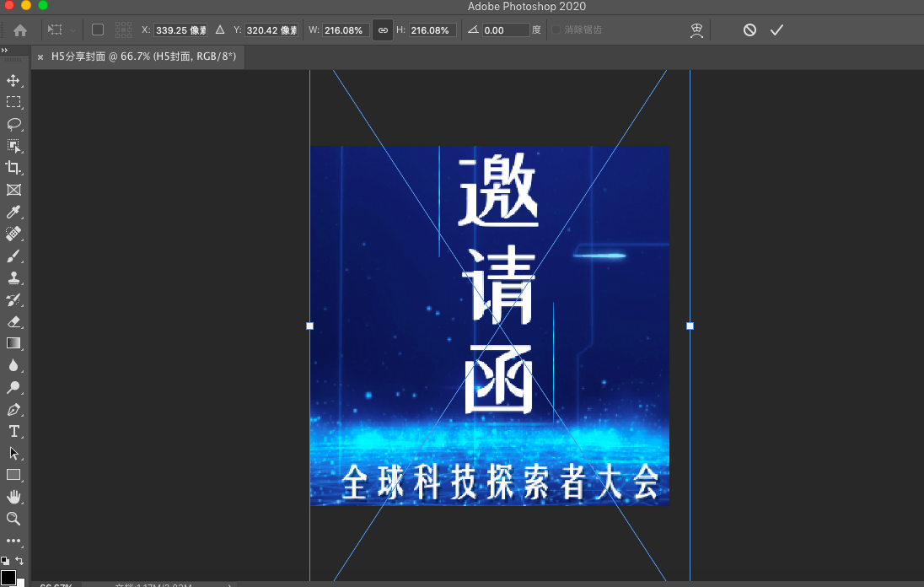Toggle the reference point checkbox
The height and width of the screenshot is (587, 924).
click(x=98, y=30)
